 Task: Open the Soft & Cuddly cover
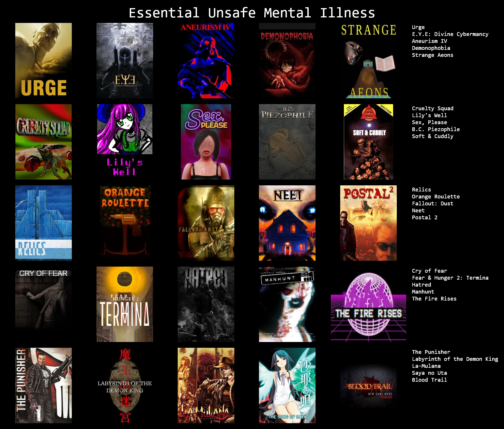pyautogui.click(x=368, y=142)
